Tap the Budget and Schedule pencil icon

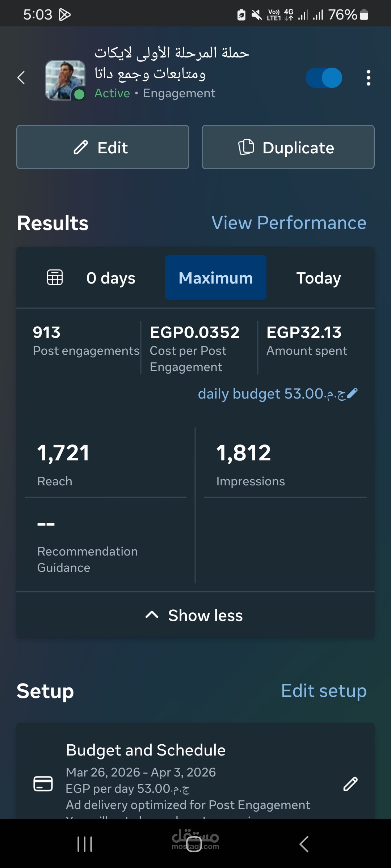pyautogui.click(x=350, y=784)
